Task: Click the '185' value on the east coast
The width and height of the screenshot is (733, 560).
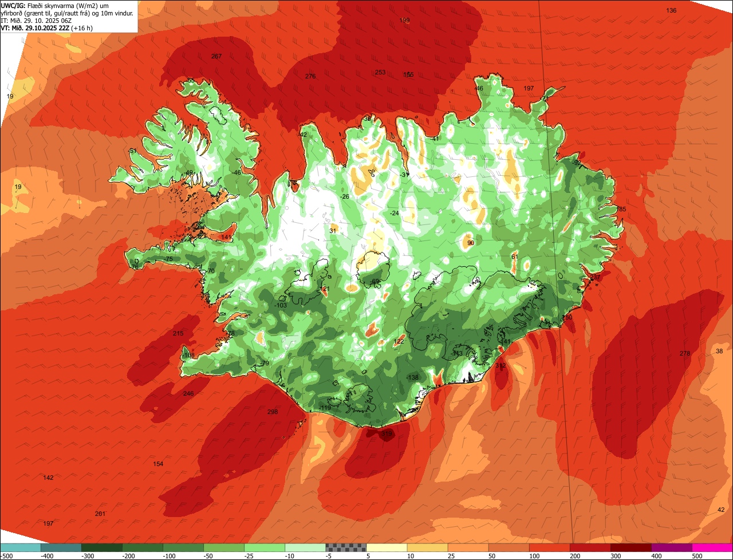Action: click(621, 209)
